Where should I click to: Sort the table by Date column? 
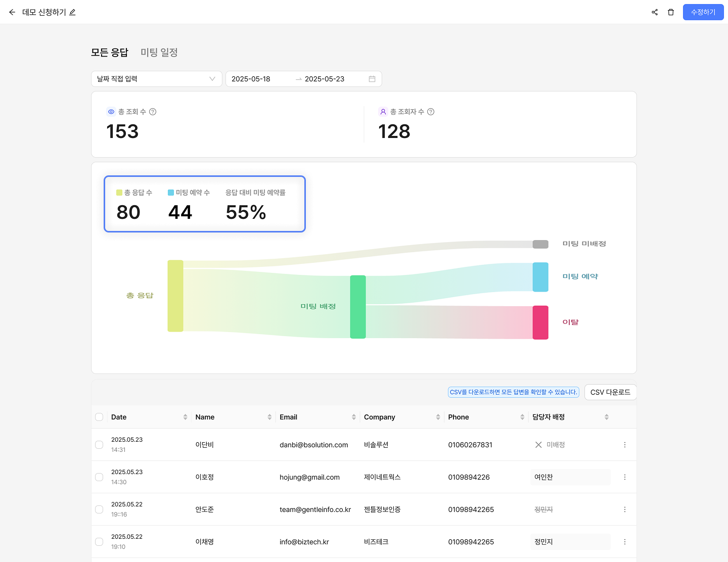[x=185, y=417]
